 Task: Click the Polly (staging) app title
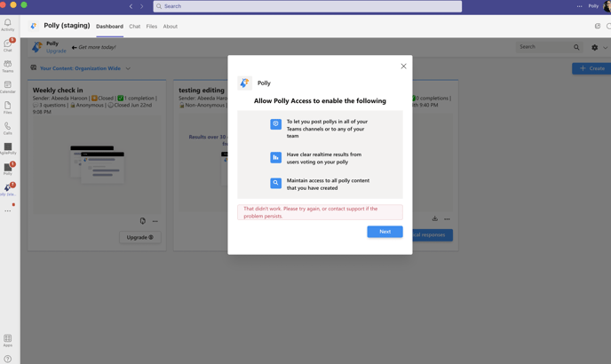tap(67, 26)
